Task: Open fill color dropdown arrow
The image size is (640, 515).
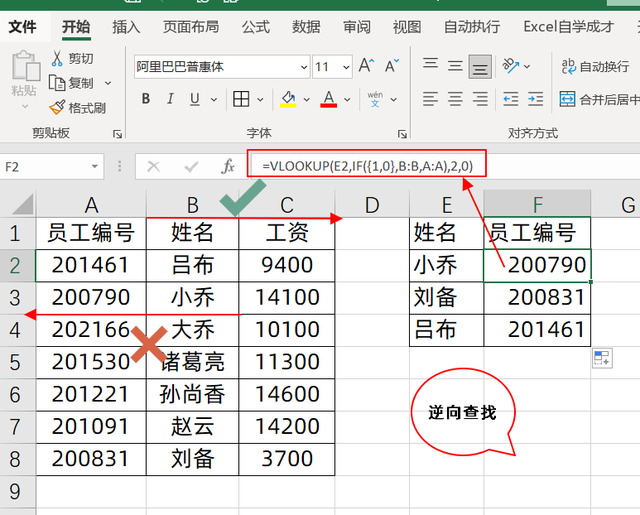Action: pyautogui.click(x=307, y=99)
